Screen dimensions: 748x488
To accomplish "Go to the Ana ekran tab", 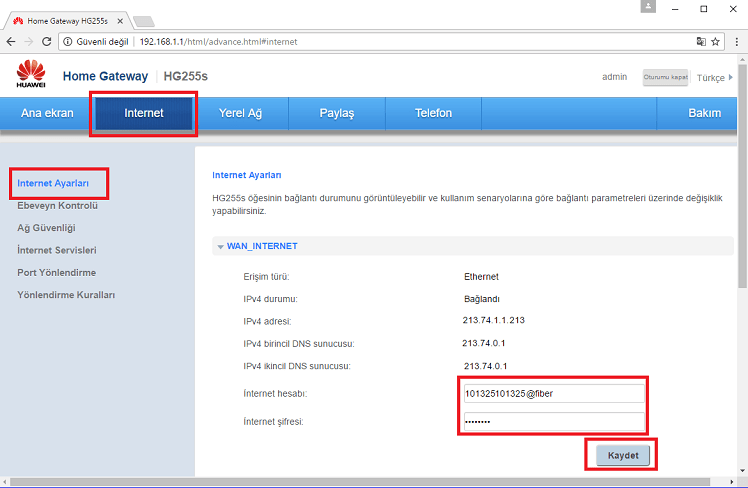I will click(47, 113).
